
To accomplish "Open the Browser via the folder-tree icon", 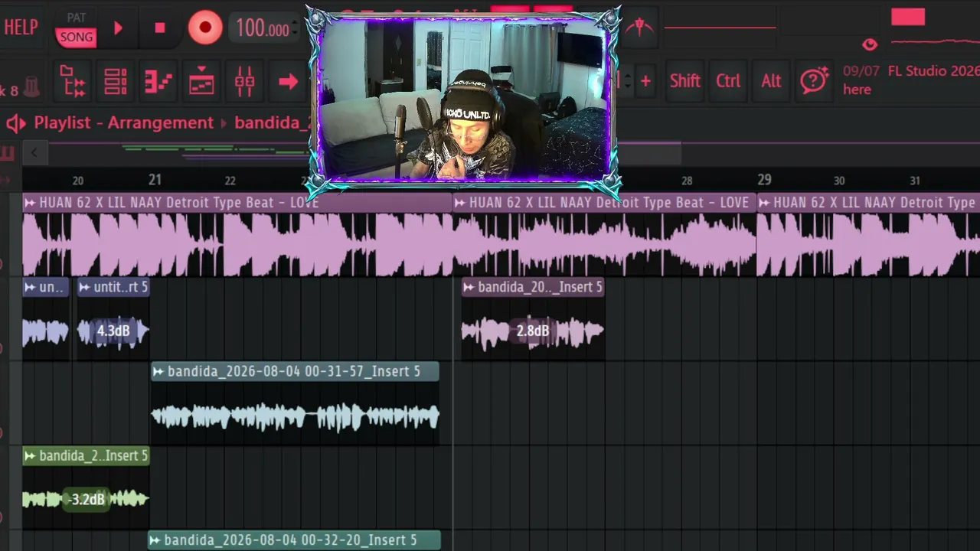I will pos(73,81).
